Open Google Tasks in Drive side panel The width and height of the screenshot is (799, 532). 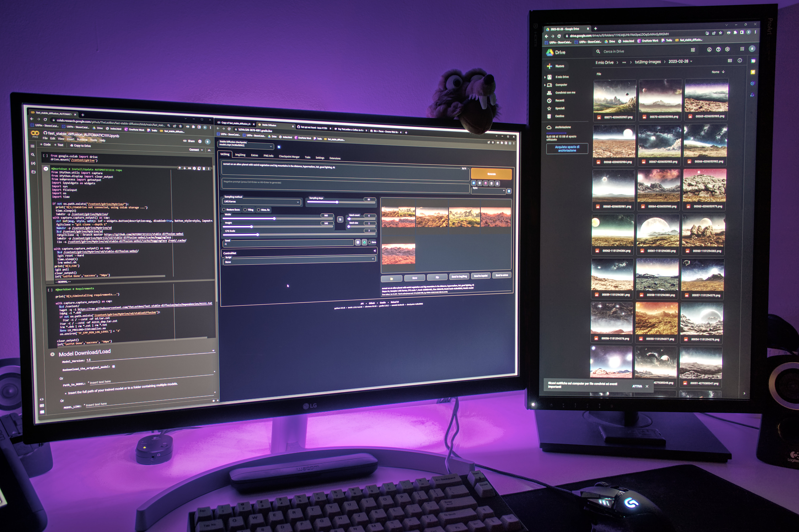click(752, 83)
